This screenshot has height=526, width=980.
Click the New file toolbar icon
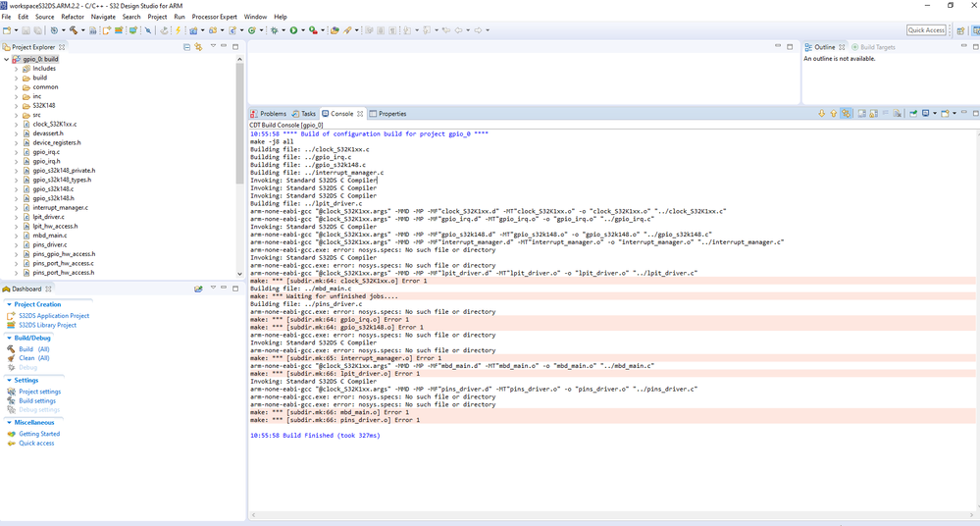coord(7,30)
